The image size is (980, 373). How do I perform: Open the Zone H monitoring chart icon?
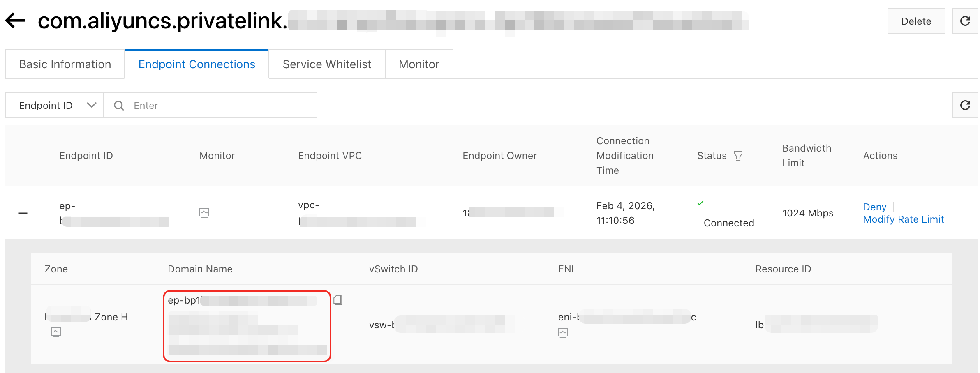point(56,332)
